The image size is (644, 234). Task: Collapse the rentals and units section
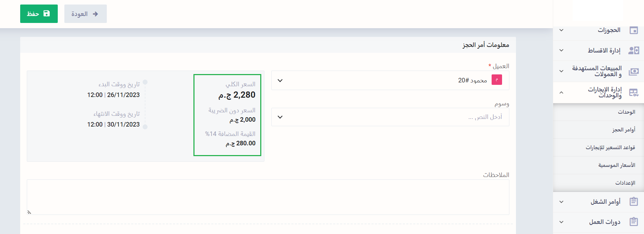point(561,92)
